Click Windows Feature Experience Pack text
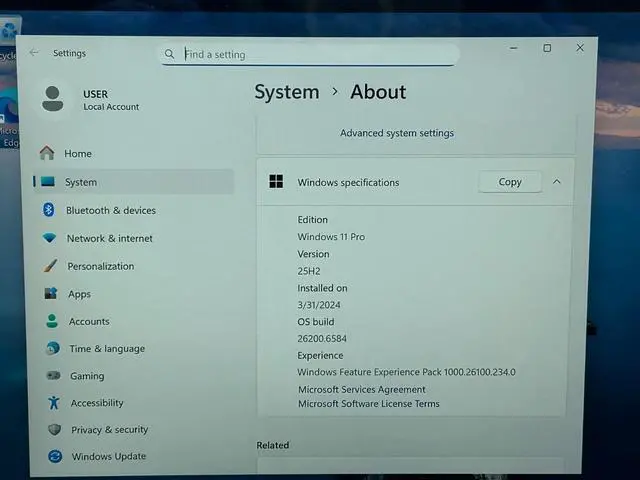 [x=406, y=372]
